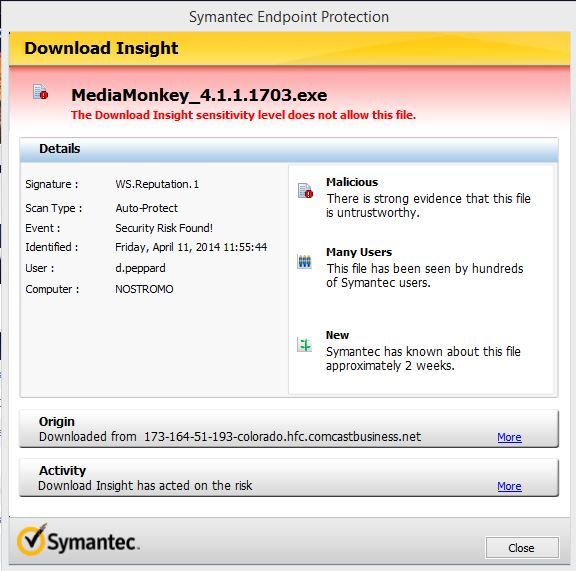
Task: Click the blocked file icon beside MediaMonkey filename
Action: tap(40, 92)
